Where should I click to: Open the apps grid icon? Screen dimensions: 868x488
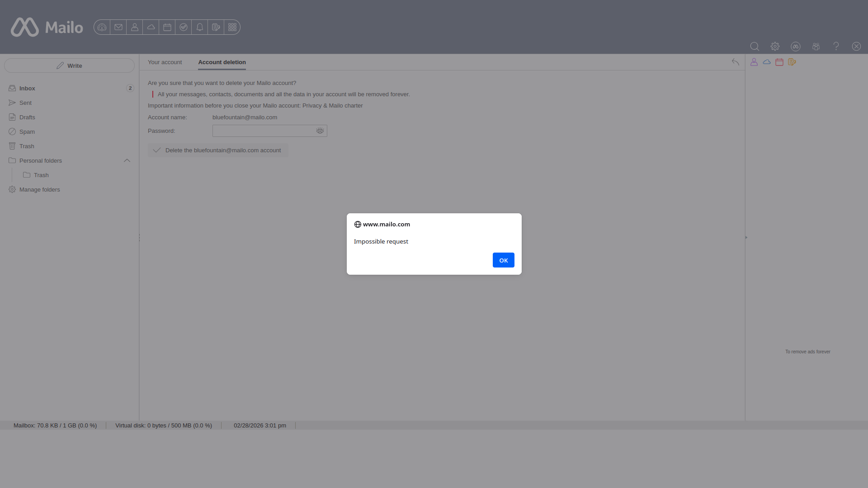pos(232,27)
